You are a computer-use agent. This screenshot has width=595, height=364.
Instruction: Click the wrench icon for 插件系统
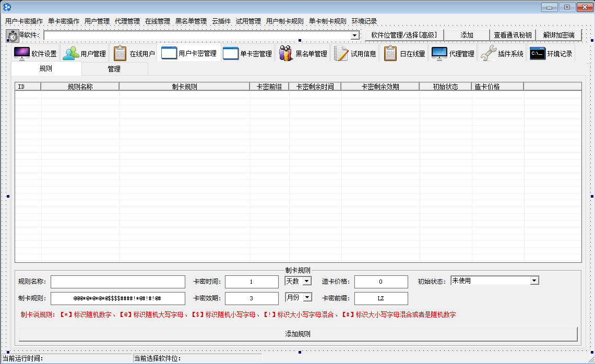pyautogui.click(x=488, y=53)
